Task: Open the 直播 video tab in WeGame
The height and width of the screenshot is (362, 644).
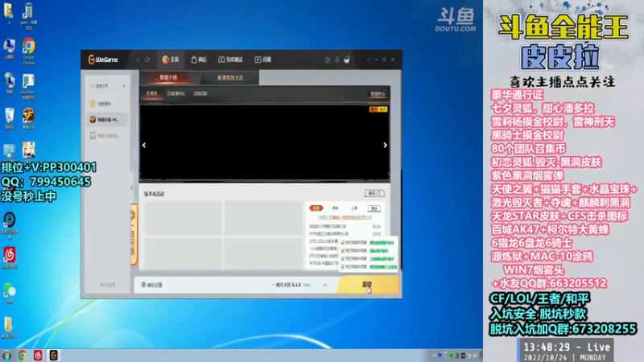Action: pos(263,60)
